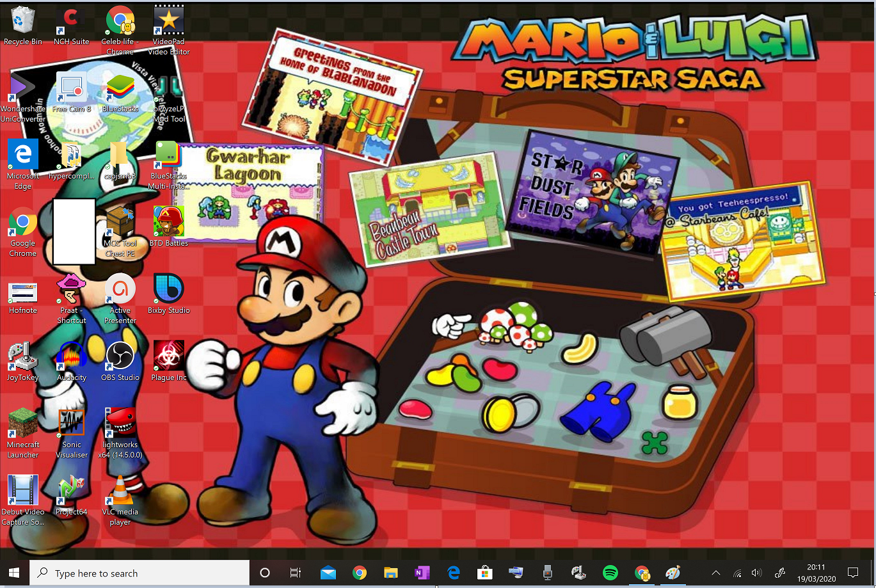Select the lightworks x64 desktop shortcut
The width and height of the screenshot is (876, 588).
(x=120, y=434)
